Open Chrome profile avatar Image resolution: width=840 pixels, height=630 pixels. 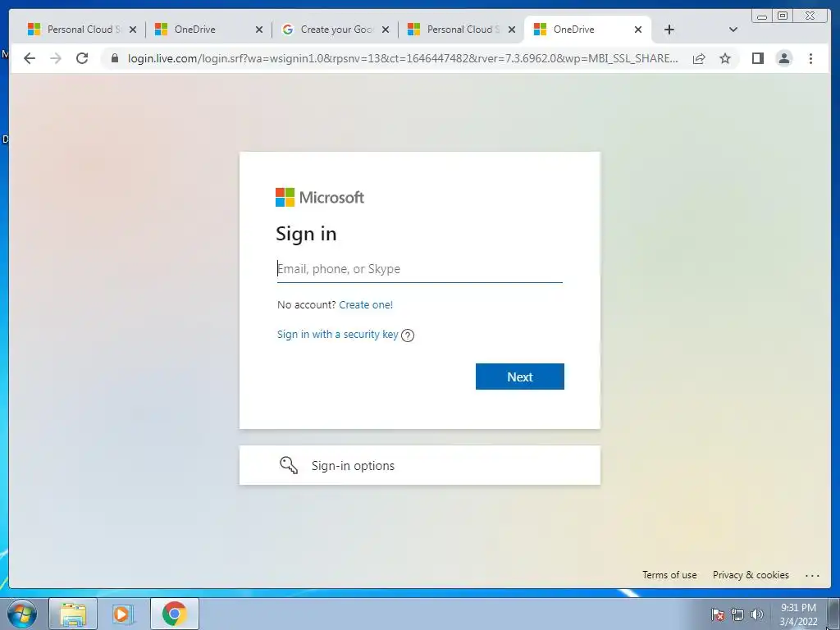tap(784, 58)
